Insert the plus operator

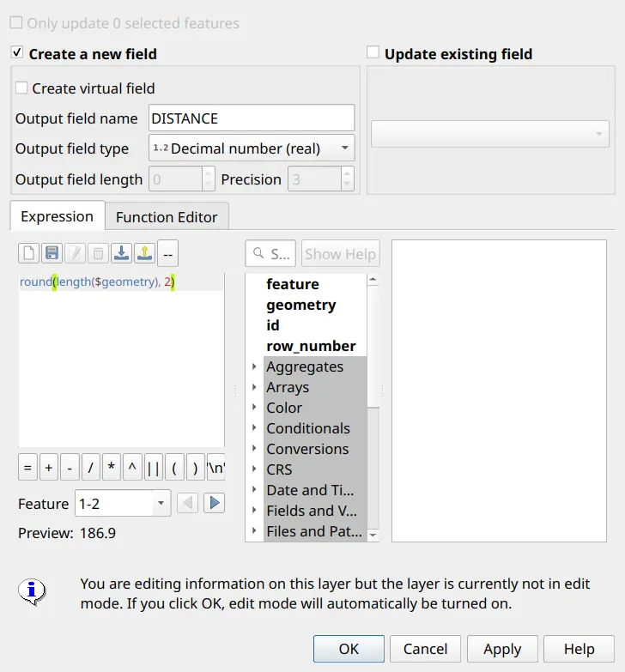[49, 467]
